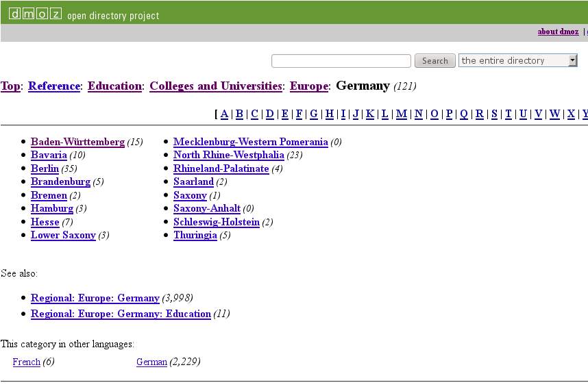
Task: View the French language version
Action: click(x=26, y=362)
